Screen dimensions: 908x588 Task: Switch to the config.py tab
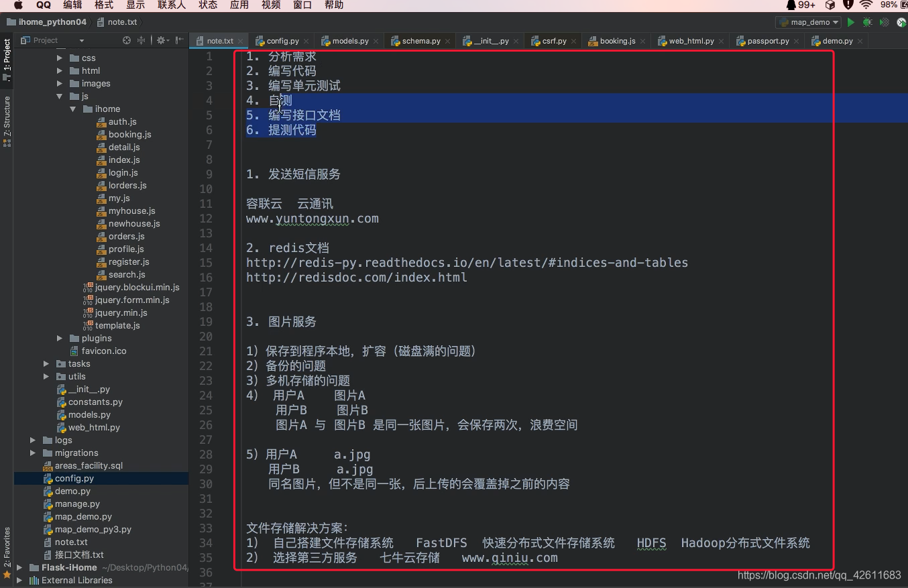pyautogui.click(x=282, y=41)
